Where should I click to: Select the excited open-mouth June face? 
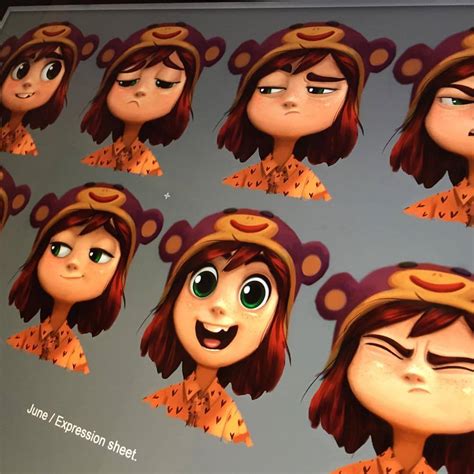click(x=235, y=327)
